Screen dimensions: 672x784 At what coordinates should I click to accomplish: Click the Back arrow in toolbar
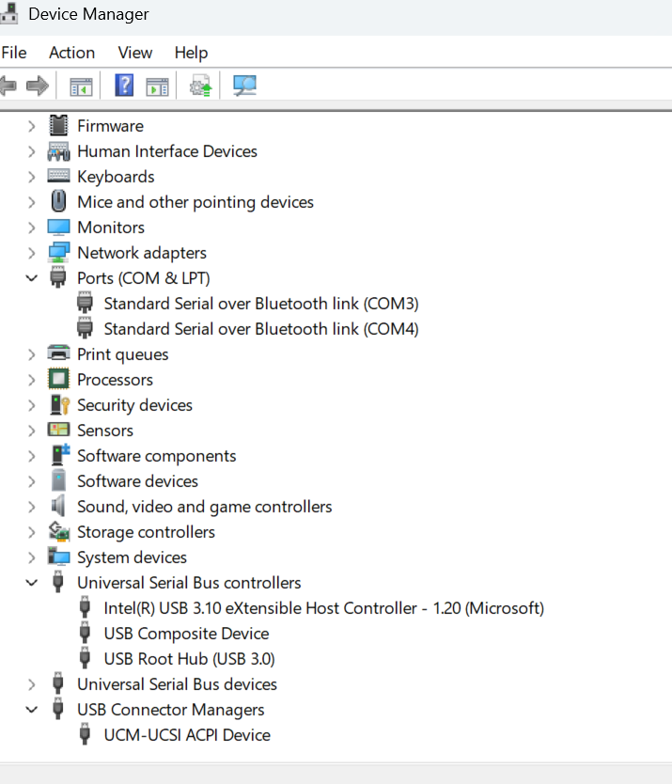click(x=8, y=86)
